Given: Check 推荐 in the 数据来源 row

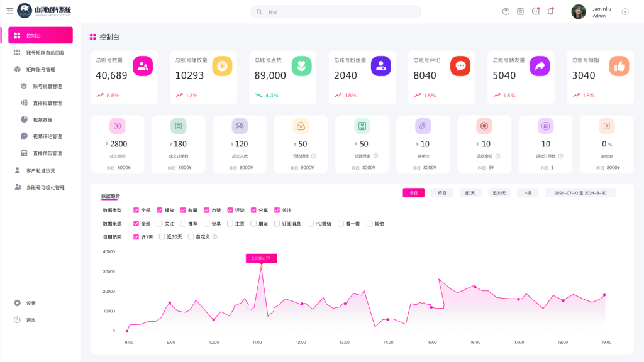Looking at the screenshot, I should [x=183, y=224].
